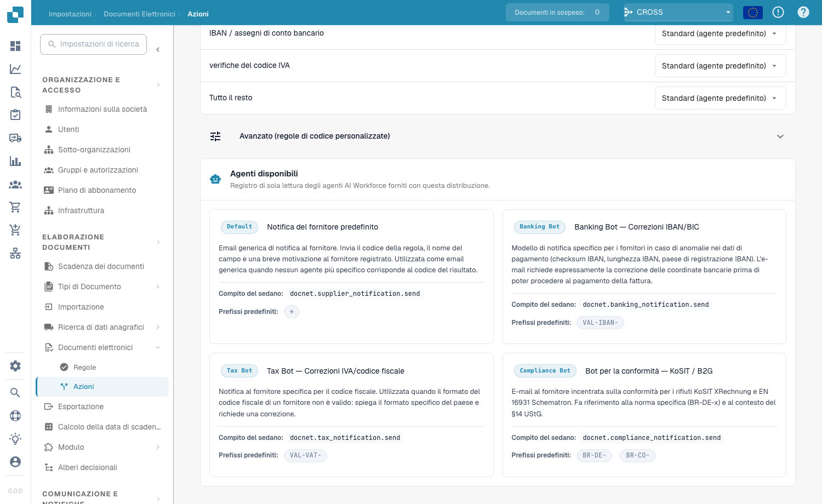Open the CROSS organization dropdown

(678, 12)
